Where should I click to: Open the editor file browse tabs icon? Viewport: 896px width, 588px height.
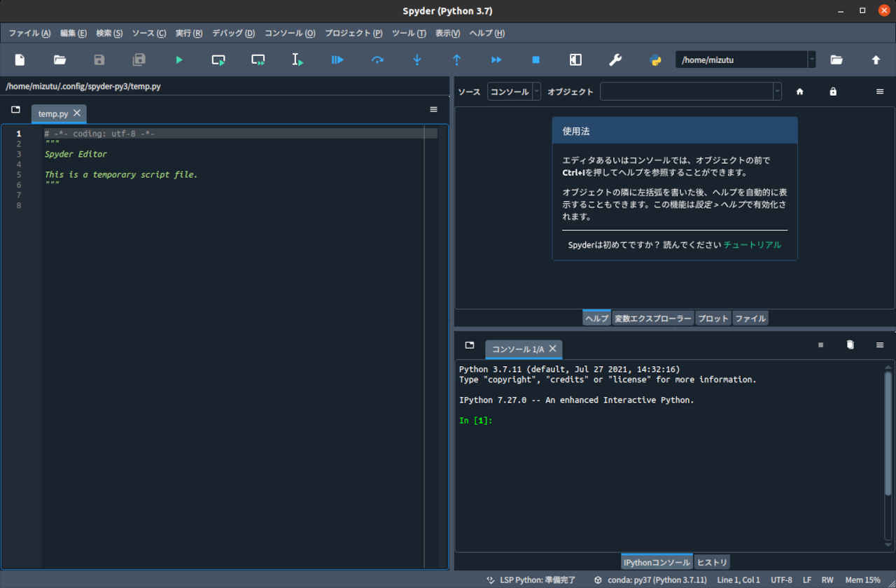(15, 110)
